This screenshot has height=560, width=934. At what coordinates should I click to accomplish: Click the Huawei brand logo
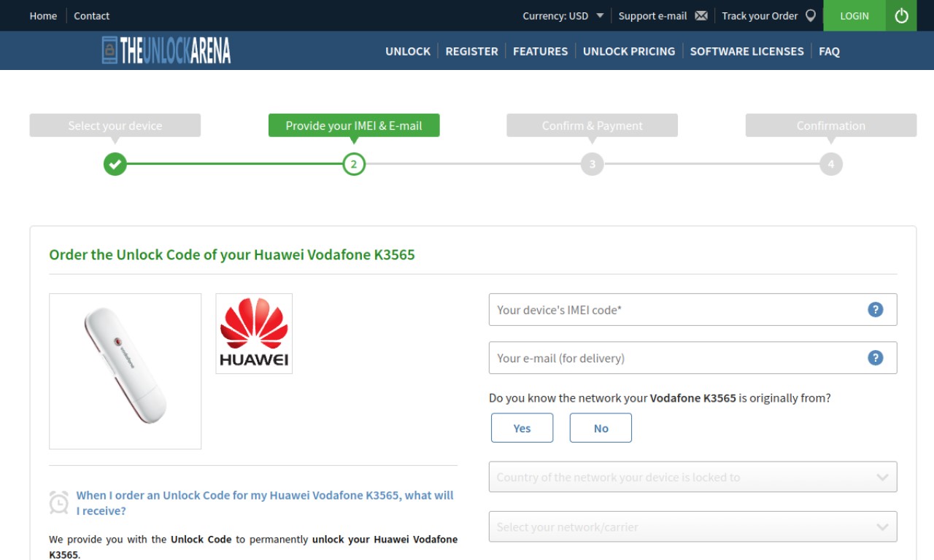coord(254,333)
